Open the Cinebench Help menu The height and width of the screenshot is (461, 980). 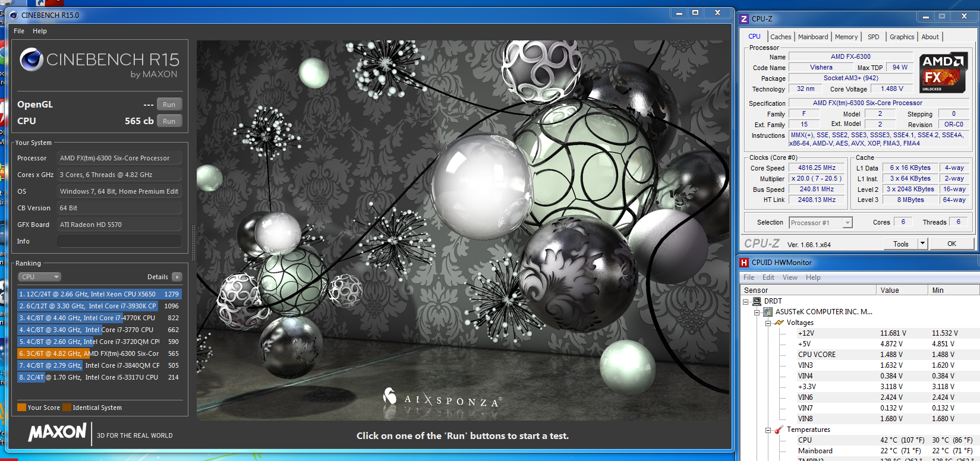point(40,31)
